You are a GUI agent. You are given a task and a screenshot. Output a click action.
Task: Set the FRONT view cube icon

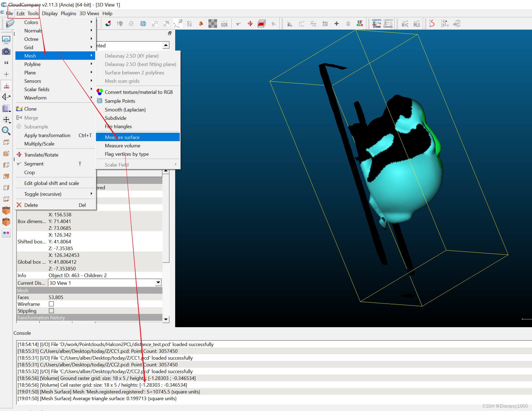(6, 210)
